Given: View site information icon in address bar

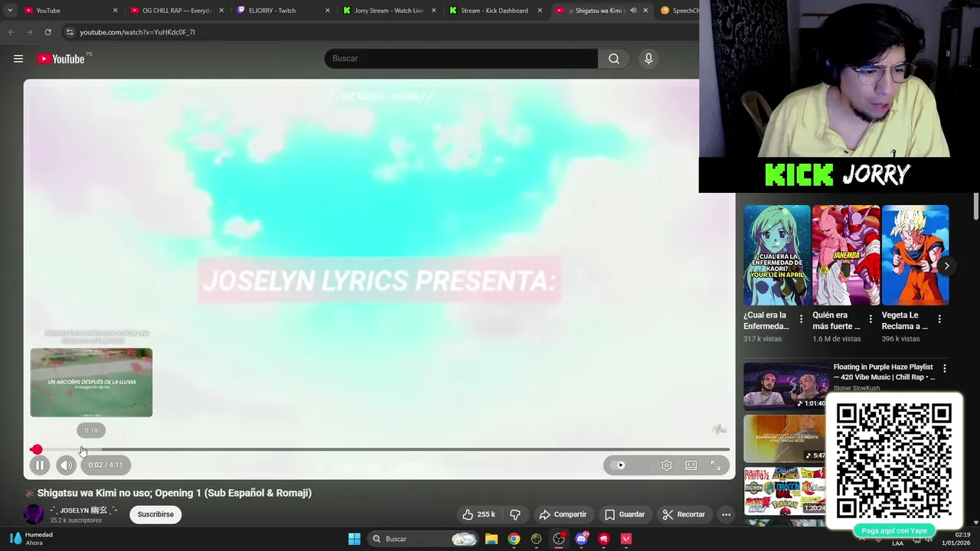Looking at the screenshot, I should (70, 32).
